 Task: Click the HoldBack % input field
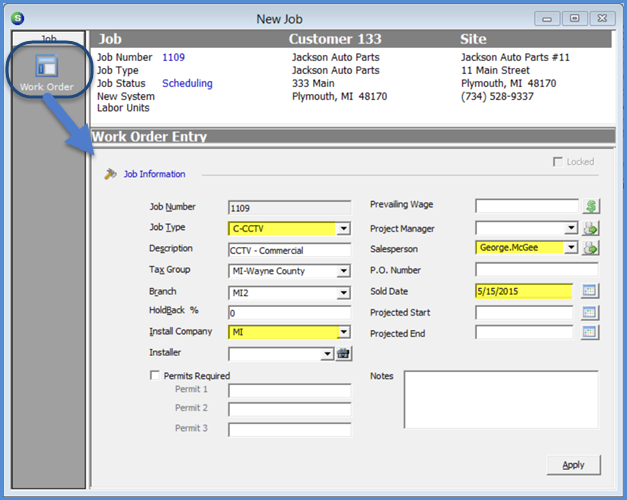pyautogui.click(x=290, y=313)
